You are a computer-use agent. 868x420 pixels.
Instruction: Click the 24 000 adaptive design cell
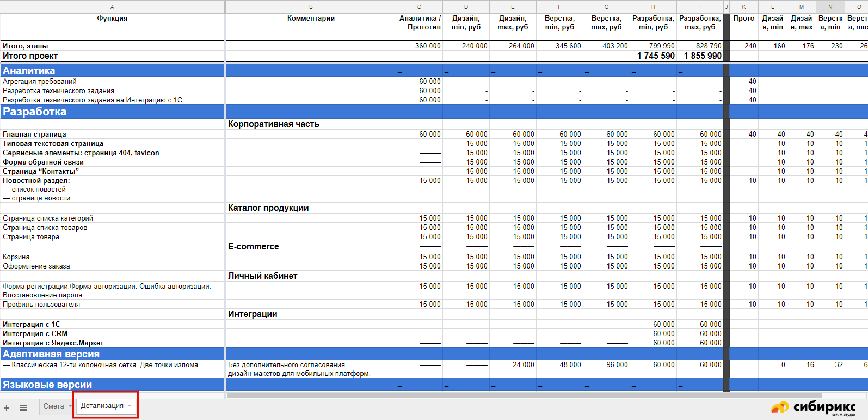pos(513,369)
